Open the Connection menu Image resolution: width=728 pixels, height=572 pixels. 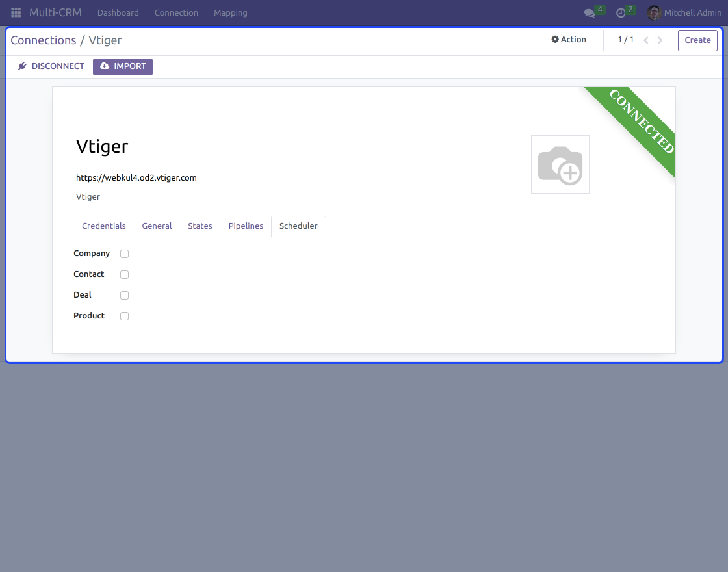click(x=176, y=12)
